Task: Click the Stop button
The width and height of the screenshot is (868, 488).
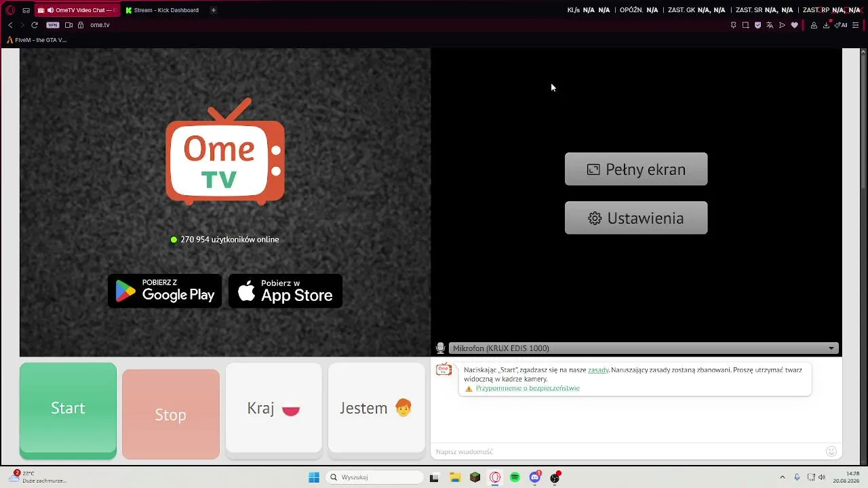Action: 171,414
